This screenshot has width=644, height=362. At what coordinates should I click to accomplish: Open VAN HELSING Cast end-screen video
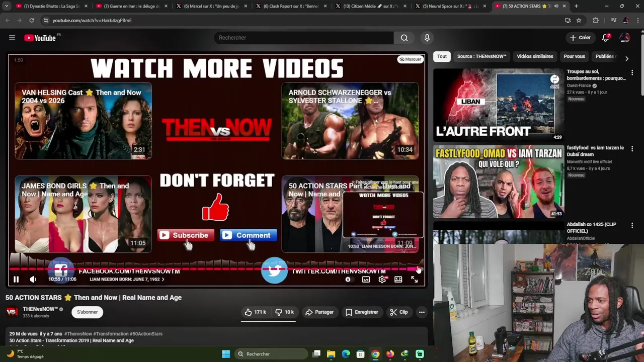coord(83,121)
